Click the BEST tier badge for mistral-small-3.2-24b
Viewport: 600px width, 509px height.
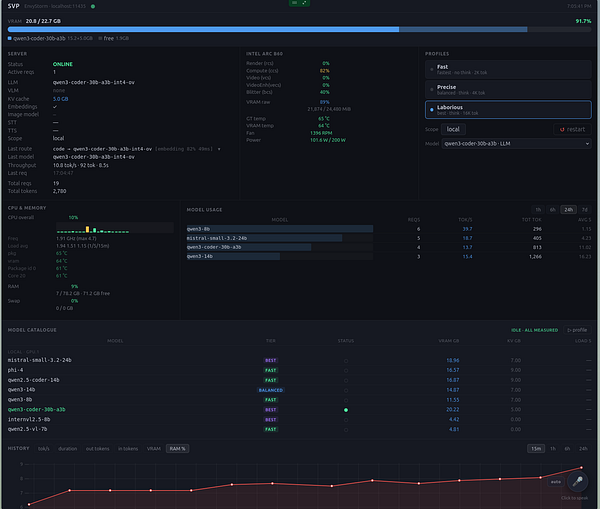coord(271,361)
